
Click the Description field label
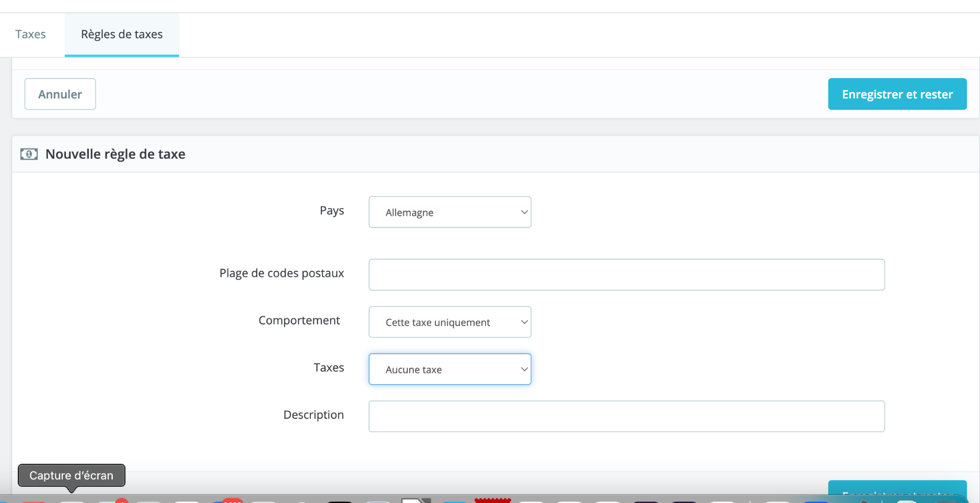point(313,415)
